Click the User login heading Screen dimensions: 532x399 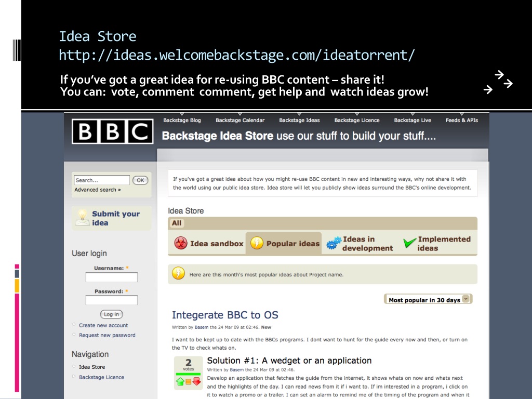coord(89,254)
